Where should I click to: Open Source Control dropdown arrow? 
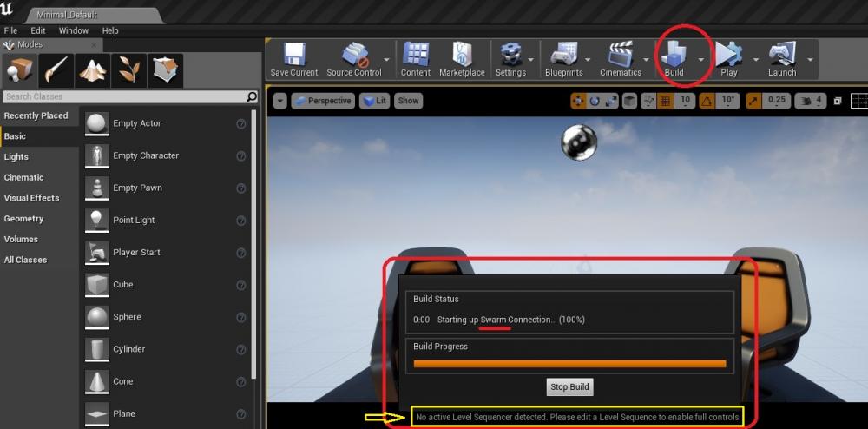386,59
